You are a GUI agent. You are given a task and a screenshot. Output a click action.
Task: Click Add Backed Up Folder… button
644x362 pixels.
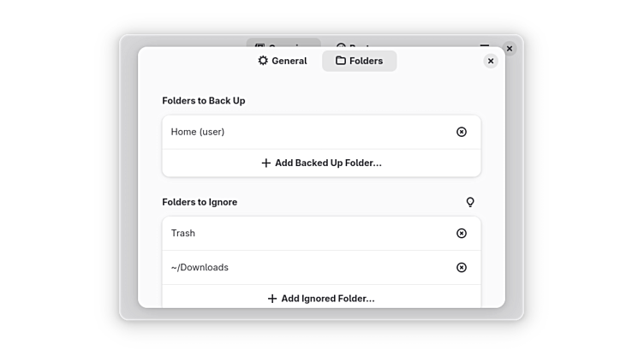(x=321, y=163)
